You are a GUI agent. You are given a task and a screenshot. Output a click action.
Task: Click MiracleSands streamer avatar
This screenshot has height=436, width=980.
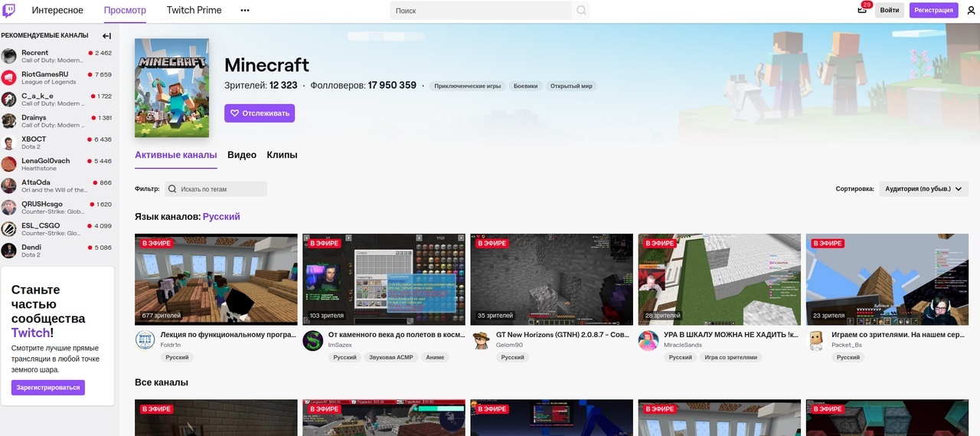pos(648,340)
